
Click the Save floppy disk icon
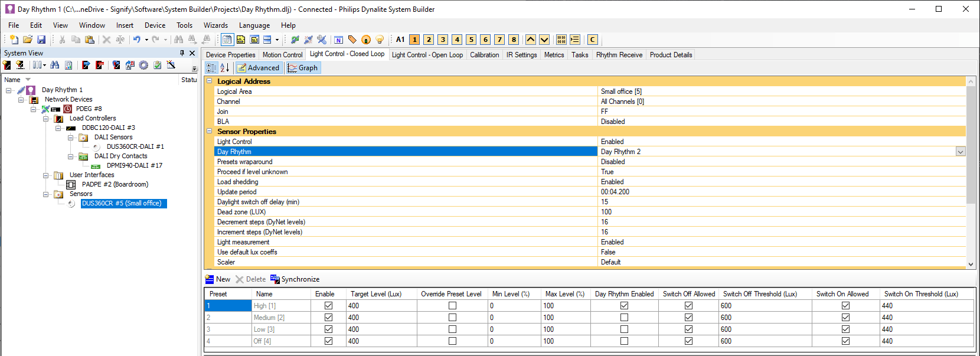pos(41,40)
